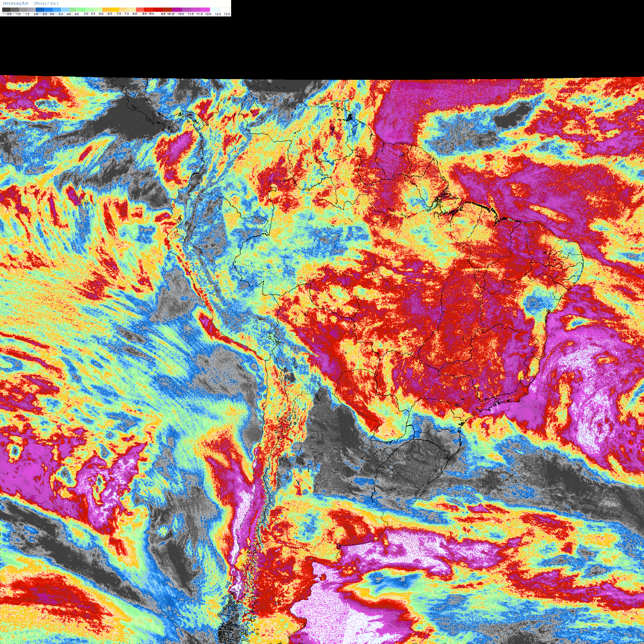This screenshot has width=644, height=644.
Task: Click the 12.5 legend value
Action: click(218, 14)
